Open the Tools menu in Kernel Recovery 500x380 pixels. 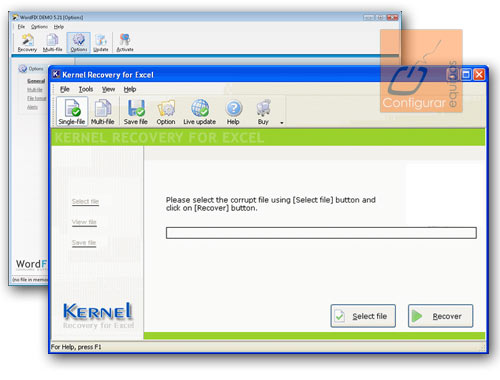tap(86, 89)
